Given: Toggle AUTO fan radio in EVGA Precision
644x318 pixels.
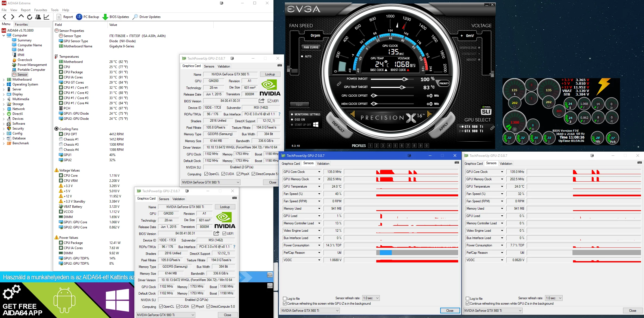Looking at the screenshot, I should tap(302, 56).
